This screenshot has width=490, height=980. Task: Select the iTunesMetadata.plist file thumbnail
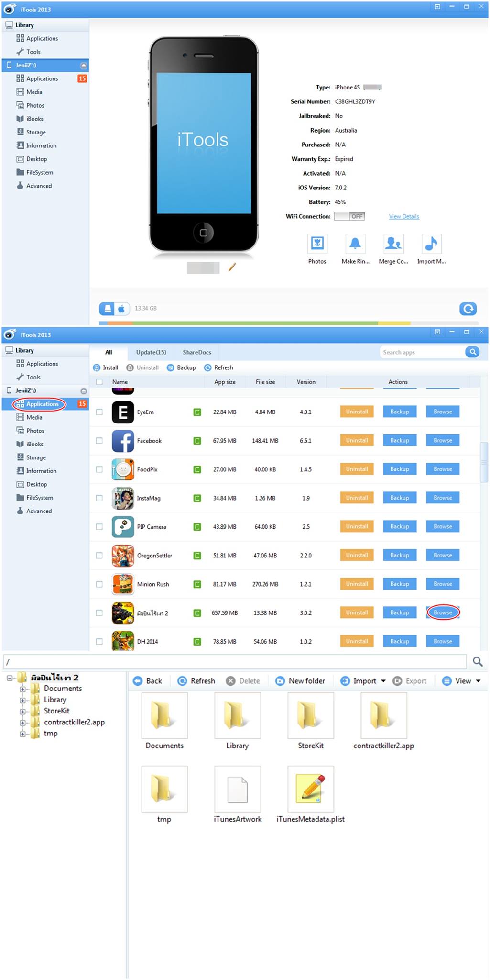(x=311, y=789)
